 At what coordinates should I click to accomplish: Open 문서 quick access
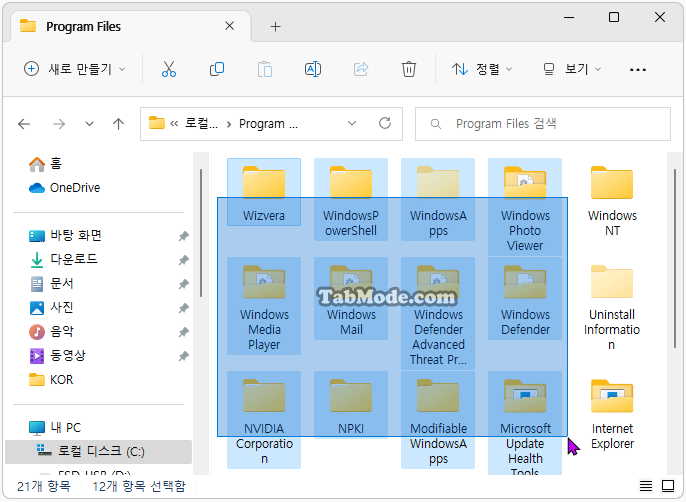(52, 284)
